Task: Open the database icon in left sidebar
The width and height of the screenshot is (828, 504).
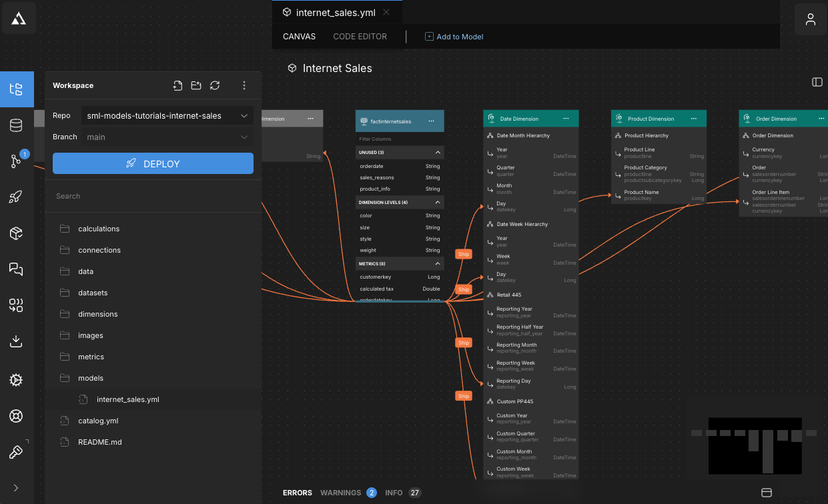Action: [17, 125]
